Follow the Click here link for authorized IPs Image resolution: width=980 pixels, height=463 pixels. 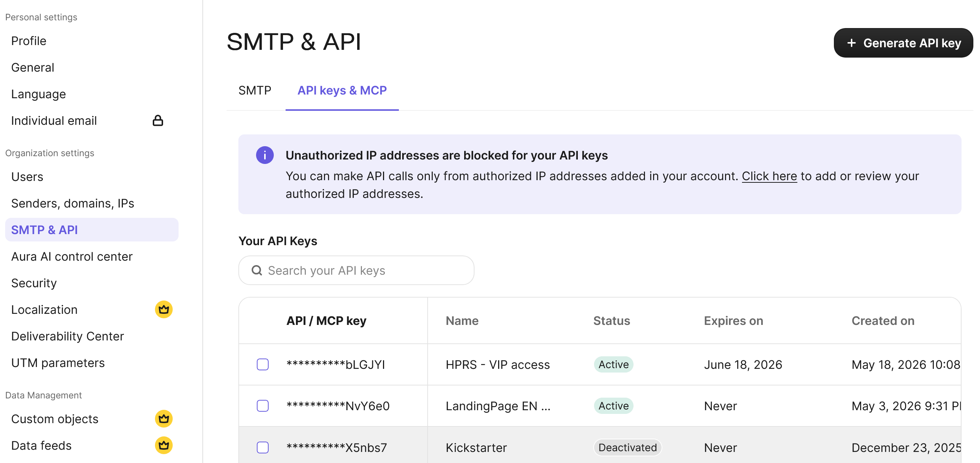(769, 176)
